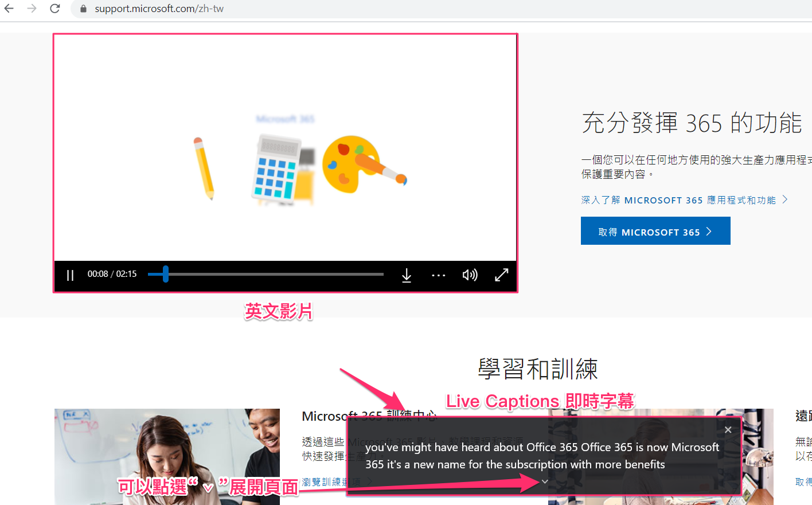Viewport: 812px width, 505px height.
Task: Expand the Live Captions box chevron
Action: 545,481
